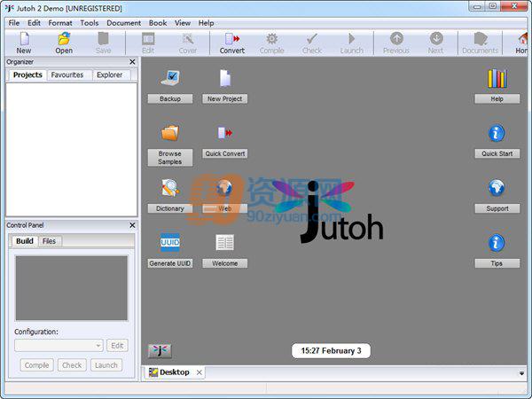Open the tab list arrow beside Desktop tab

[521, 373]
